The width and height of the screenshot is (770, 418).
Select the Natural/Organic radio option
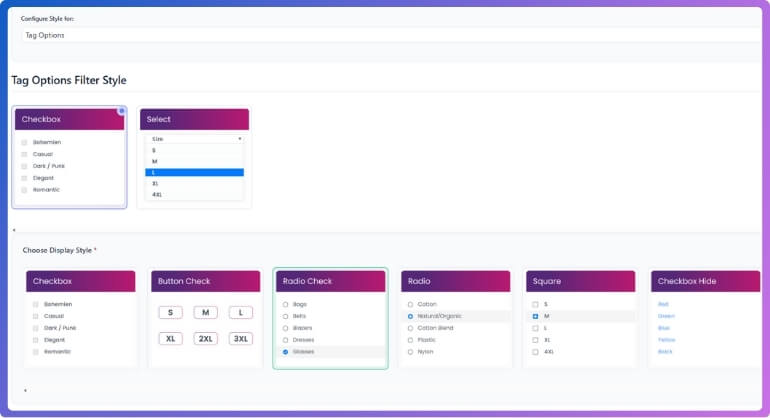pos(411,316)
